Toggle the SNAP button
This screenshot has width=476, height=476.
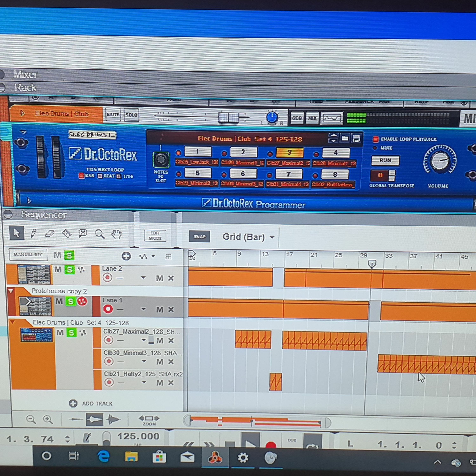pos(200,237)
